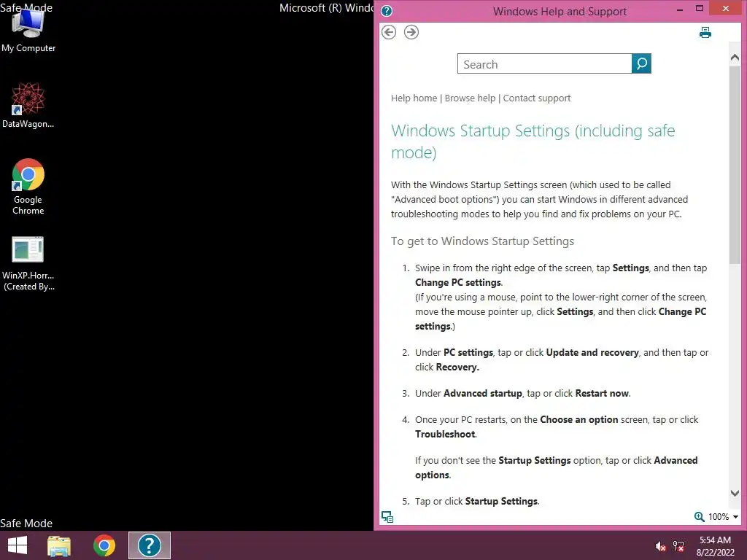This screenshot has height=560, width=747.
Task: Click the network tray icon
Action: pyautogui.click(x=678, y=546)
